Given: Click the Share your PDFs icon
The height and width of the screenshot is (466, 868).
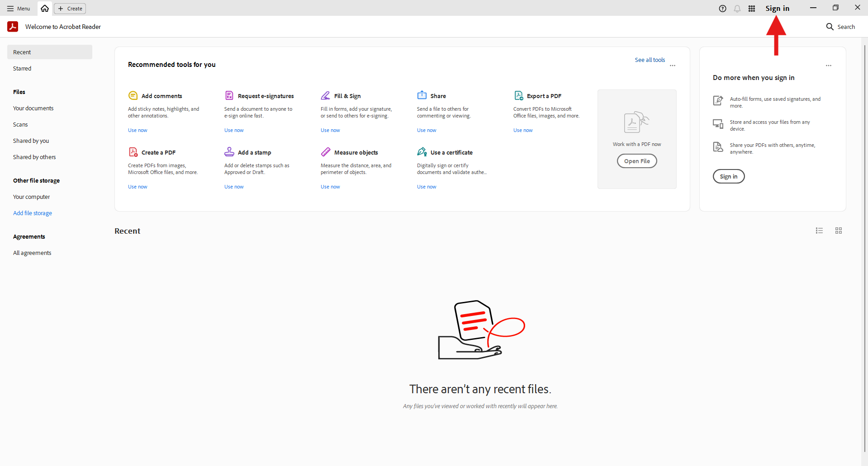Looking at the screenshot, I should (x=718, y=146).
